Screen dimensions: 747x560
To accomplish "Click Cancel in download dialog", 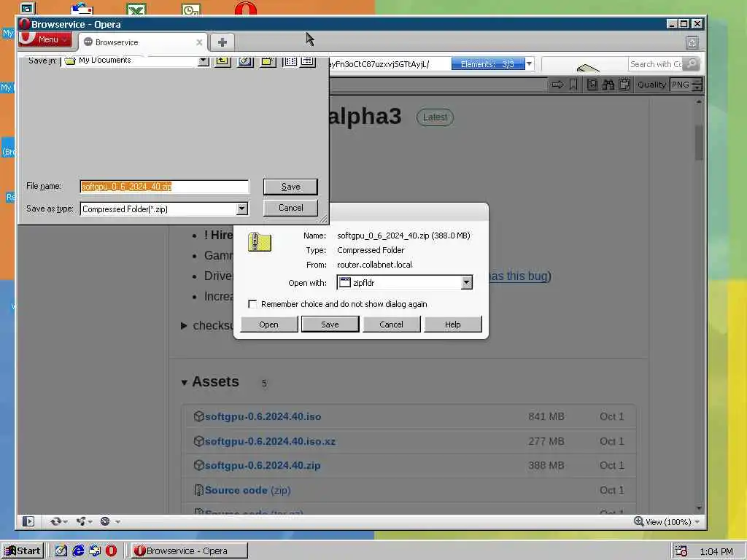I will click(x=391, y=324).
